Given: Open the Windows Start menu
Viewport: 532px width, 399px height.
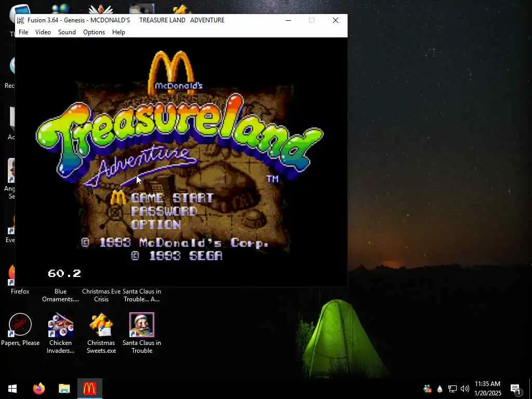Looking at the screenshot, I should pyautogui.click(x=12, y=389).
